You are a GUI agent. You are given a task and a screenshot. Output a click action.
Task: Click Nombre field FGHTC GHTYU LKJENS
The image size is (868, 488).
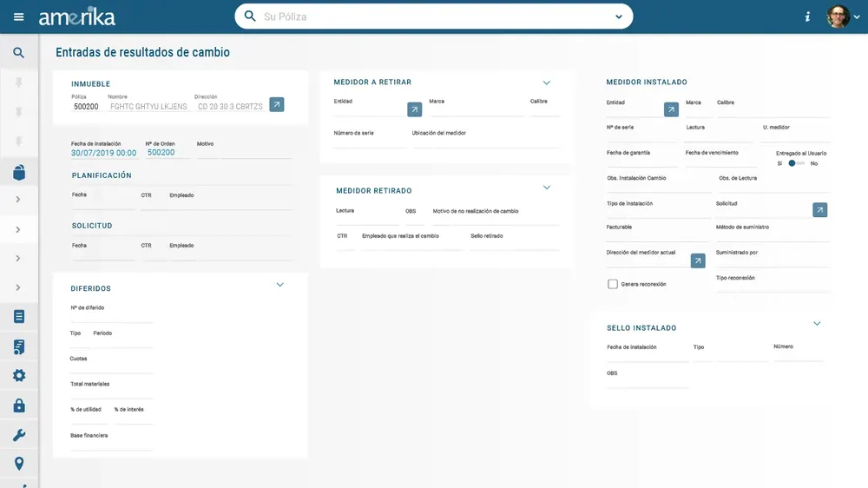click(148, 106)
